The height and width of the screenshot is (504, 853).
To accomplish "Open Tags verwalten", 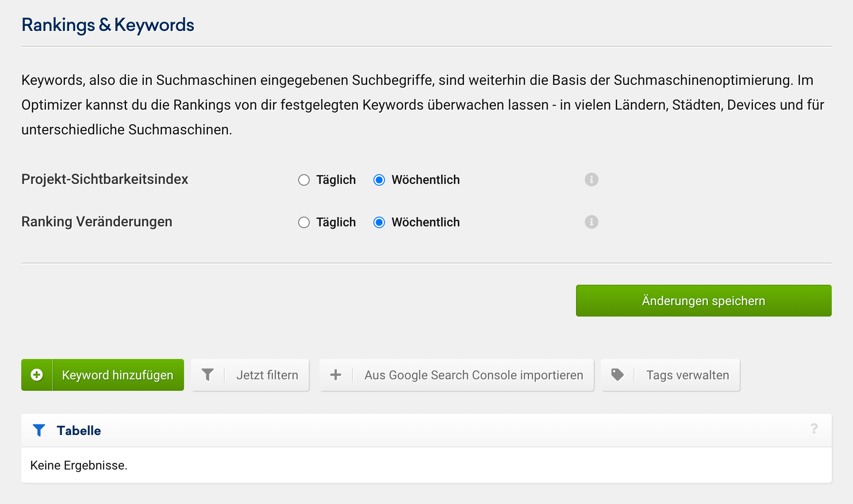I will pos(688,375).
